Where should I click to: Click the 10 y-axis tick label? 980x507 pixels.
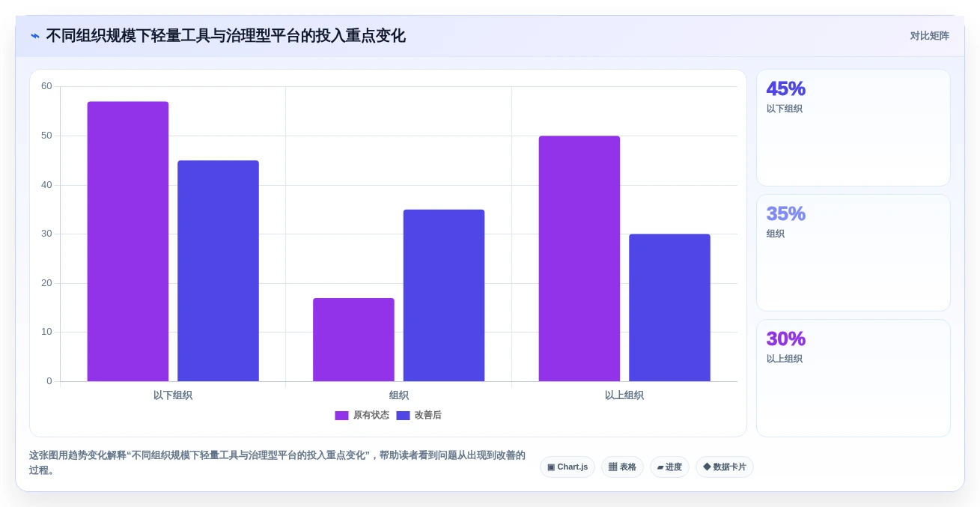click(46, 332)
